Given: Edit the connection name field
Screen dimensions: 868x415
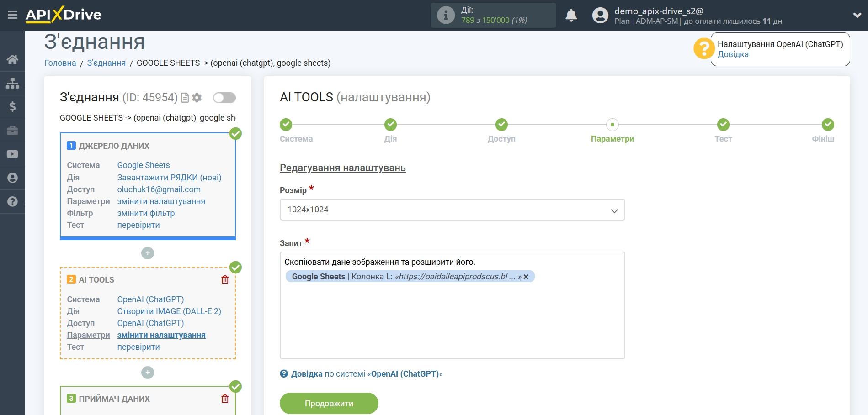Looking at the screenshot, I should pos(148,118).
